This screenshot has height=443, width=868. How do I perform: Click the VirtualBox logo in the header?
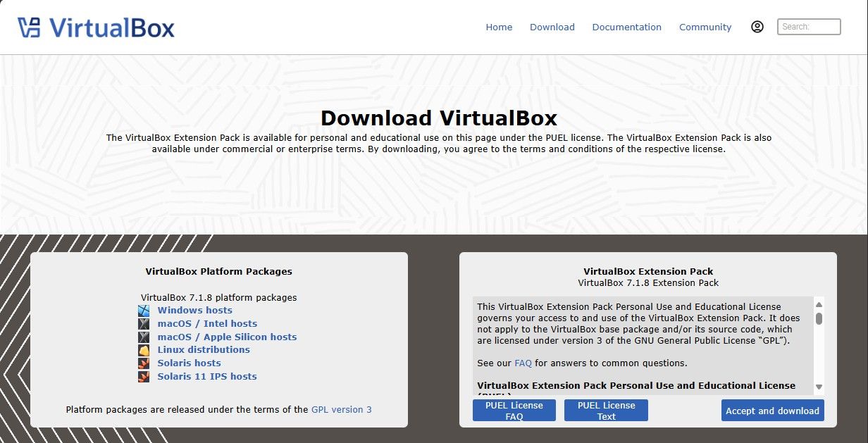click(96, 27)
